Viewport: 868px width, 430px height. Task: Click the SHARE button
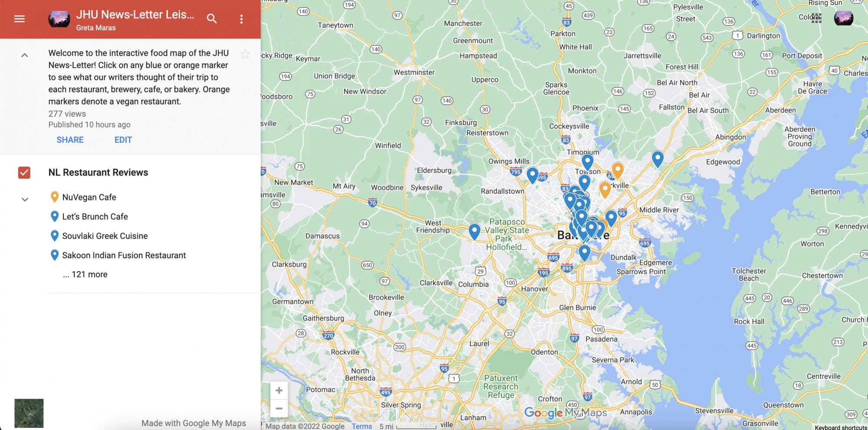(x=70, y=140)
